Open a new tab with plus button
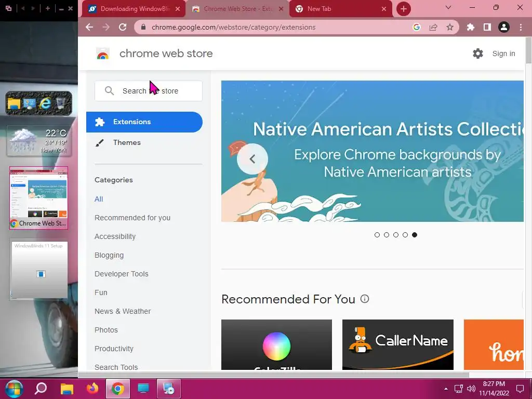 pos(403,9)
